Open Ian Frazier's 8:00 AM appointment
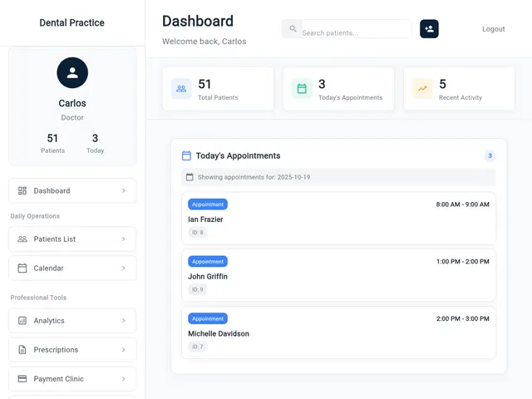This screenshot has width=532, height=399. point(338,219)
